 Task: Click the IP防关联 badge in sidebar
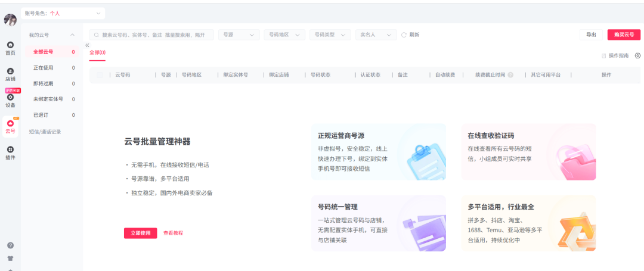tap(13, 90)
